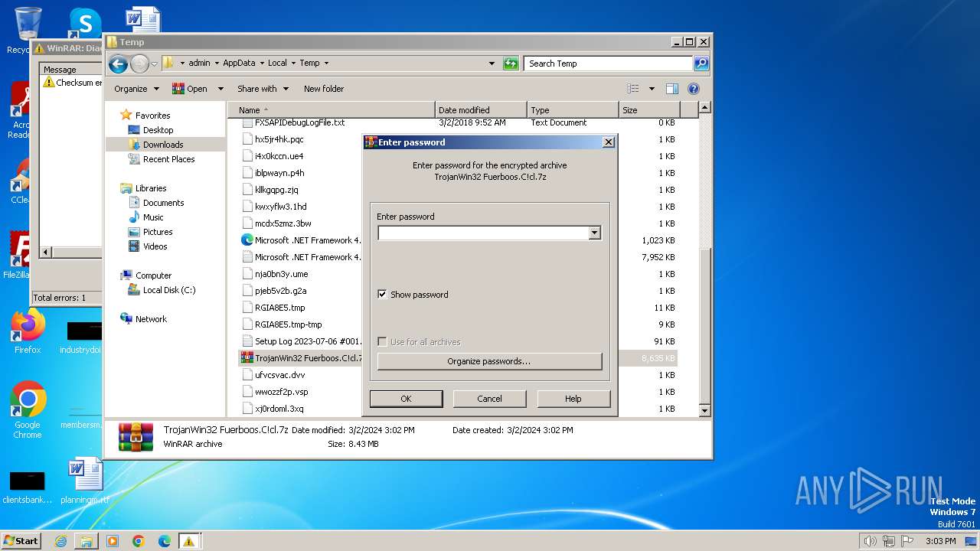
Task: Launch Internet Explorer from taskbar
Action: click(x=60, y=541)
